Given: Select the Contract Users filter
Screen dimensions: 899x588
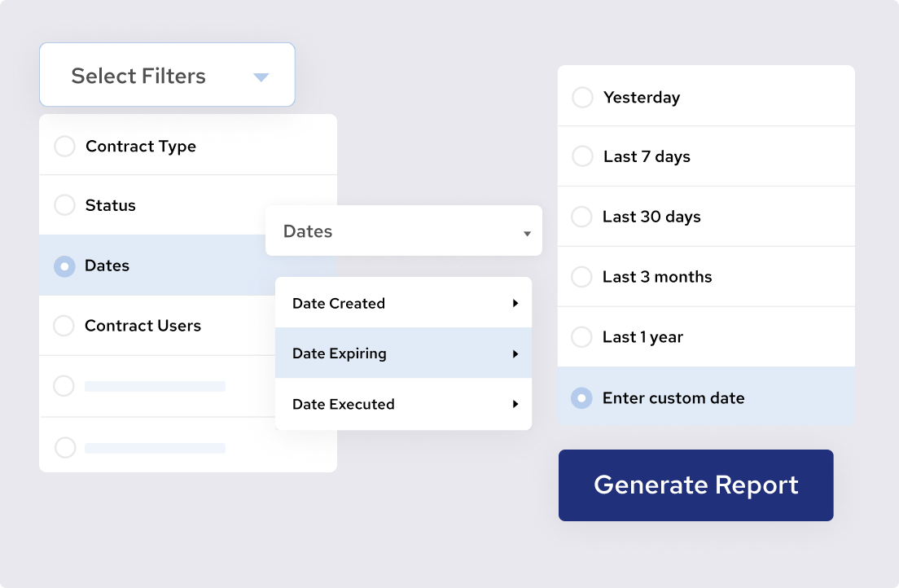Looking at the screenshot, I should click(64, 326).
